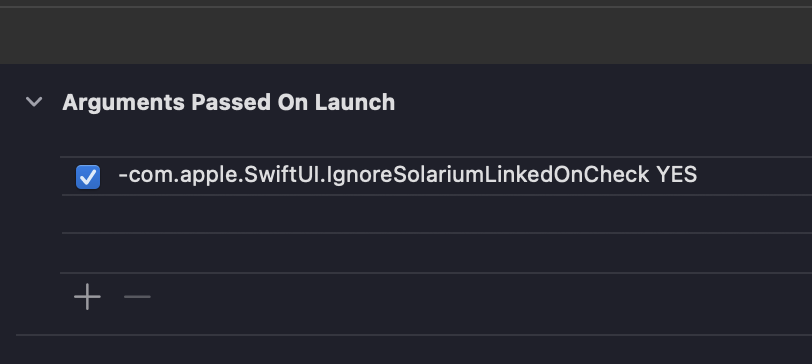The width and height of the screenshot is (812, 364).
Task: Toggle the disclosure chevron beside Arguments Passed On Launch
Action: (34, 102)
